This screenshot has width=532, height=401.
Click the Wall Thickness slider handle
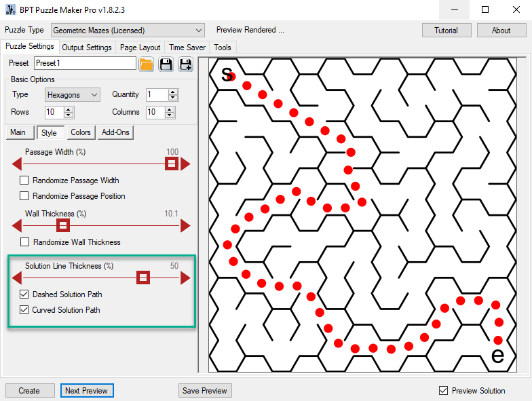pyautogui.click(x=62, y=226)
